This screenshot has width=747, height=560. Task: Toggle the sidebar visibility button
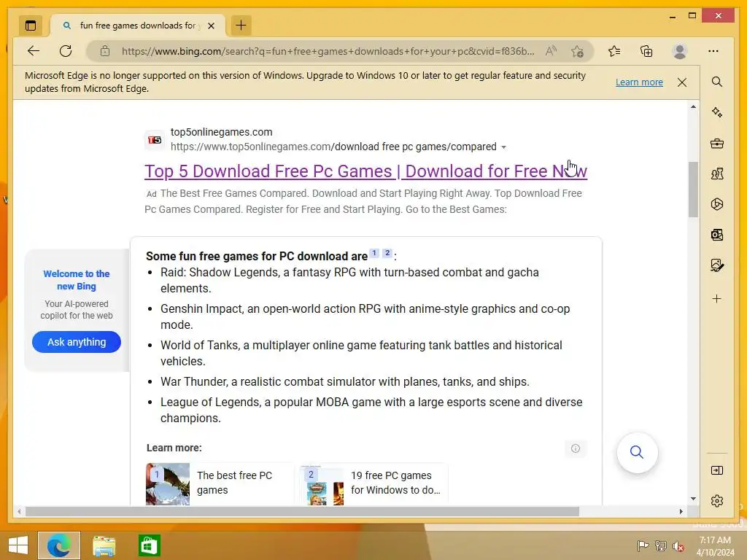coord(717,470)
